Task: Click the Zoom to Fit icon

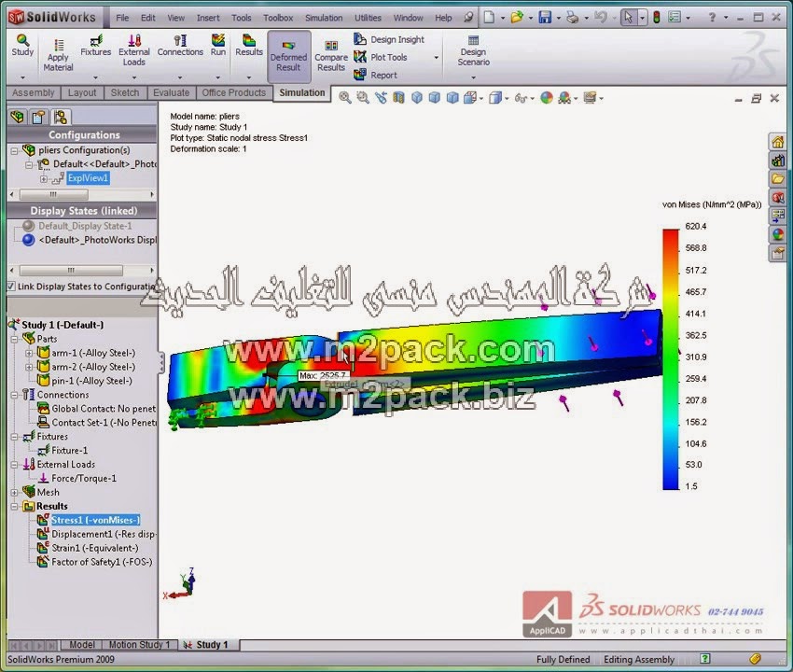Action: click(345, 98)
